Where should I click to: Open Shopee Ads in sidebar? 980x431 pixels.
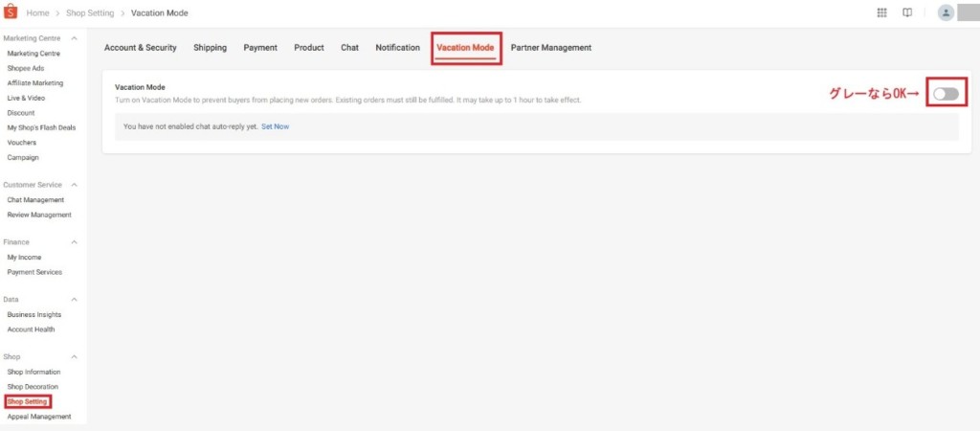tap(27, 68)
